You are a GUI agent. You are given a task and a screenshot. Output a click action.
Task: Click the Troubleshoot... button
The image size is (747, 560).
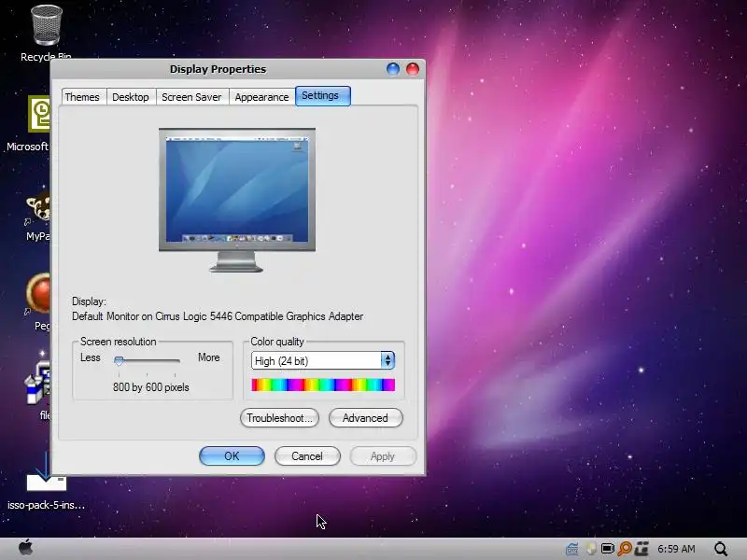279,417
